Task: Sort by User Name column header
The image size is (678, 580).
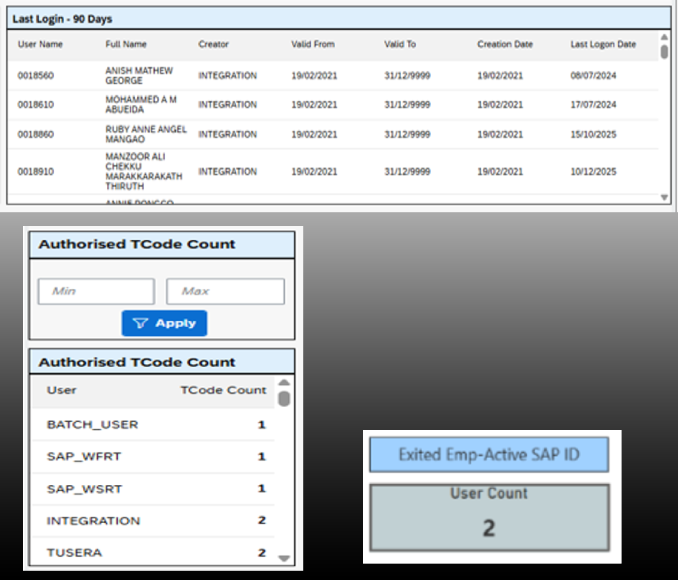Action: pyautogui.click(x=40, y=44)
